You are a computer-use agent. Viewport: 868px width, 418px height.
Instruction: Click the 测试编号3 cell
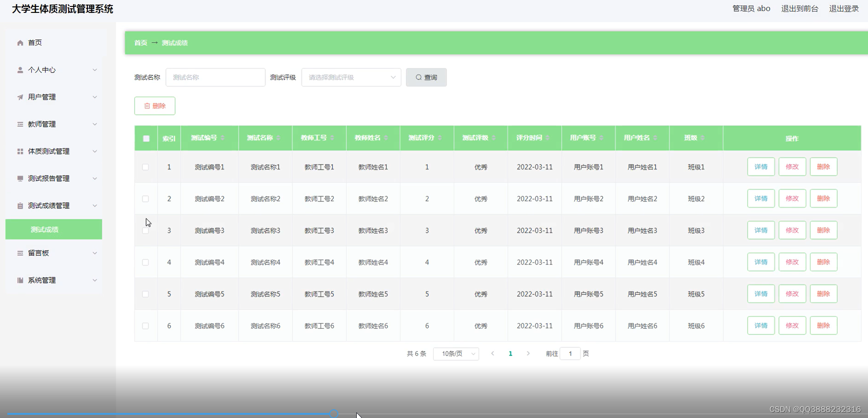[209, 230]
